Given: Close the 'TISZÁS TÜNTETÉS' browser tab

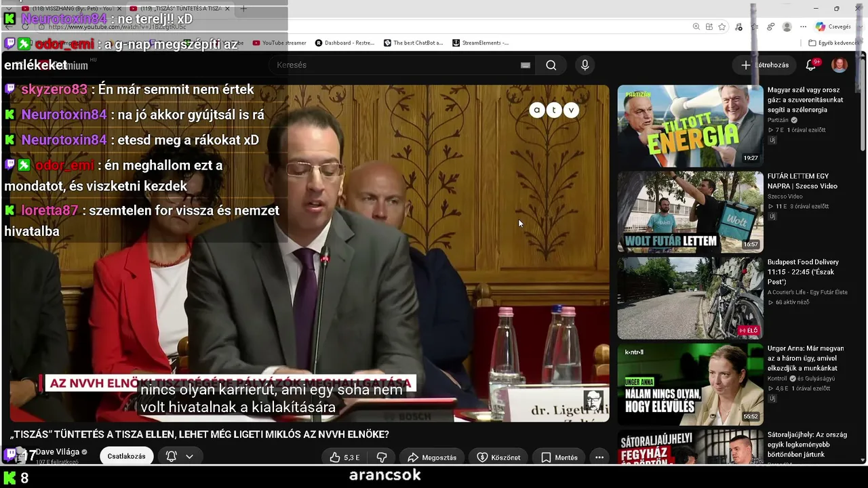Looking at the screenshot, I should pos(227,9).
